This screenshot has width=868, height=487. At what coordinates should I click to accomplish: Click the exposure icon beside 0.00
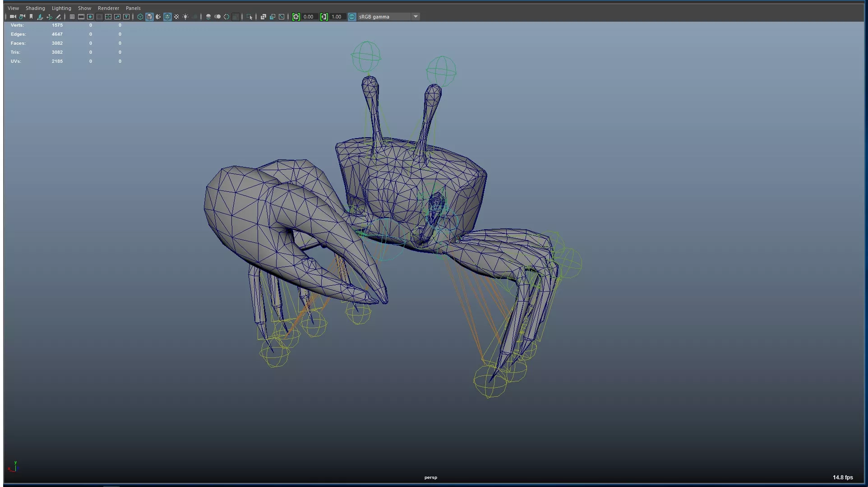(296, 17)
